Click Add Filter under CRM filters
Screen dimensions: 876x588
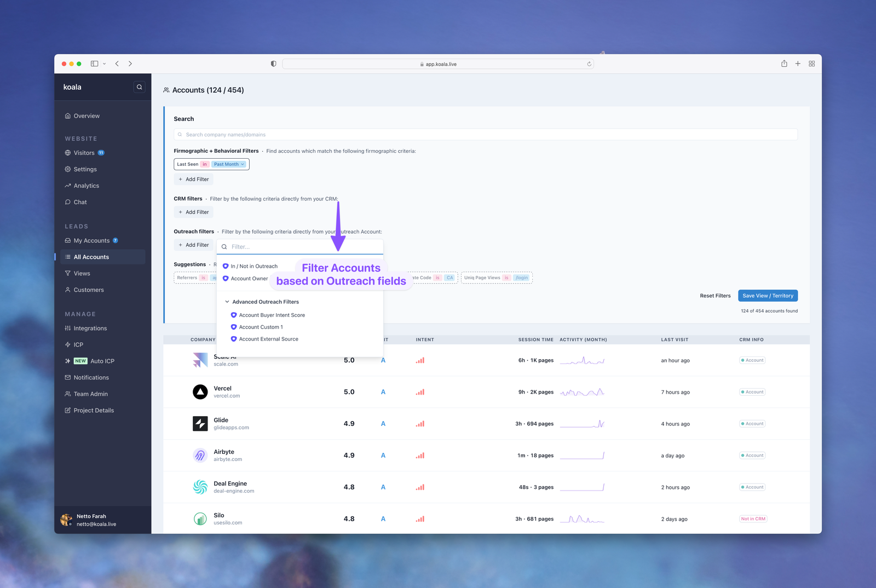(194, 212)
